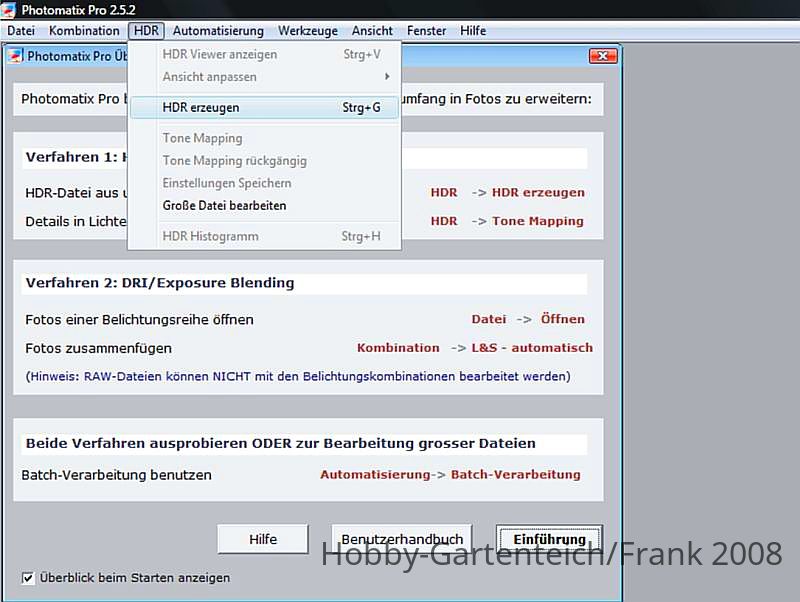Click the red 'L&S - automatisch' text

pos(532,348)
